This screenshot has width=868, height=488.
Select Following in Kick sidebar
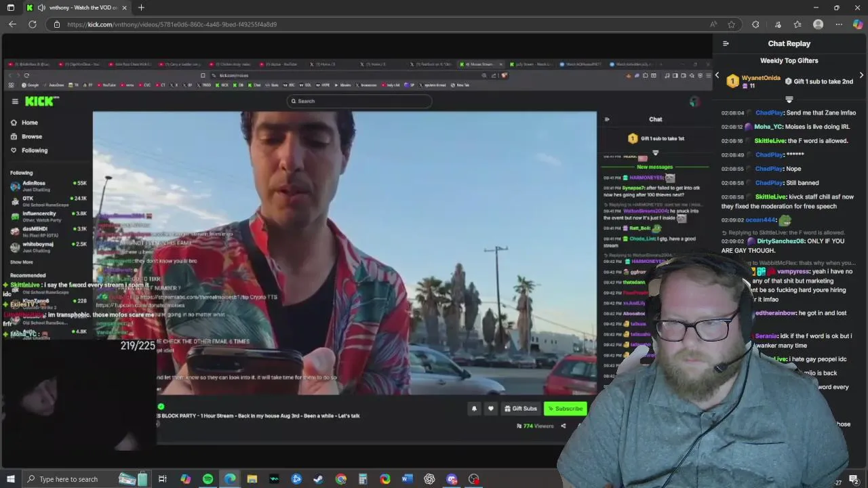pos(28,150)
